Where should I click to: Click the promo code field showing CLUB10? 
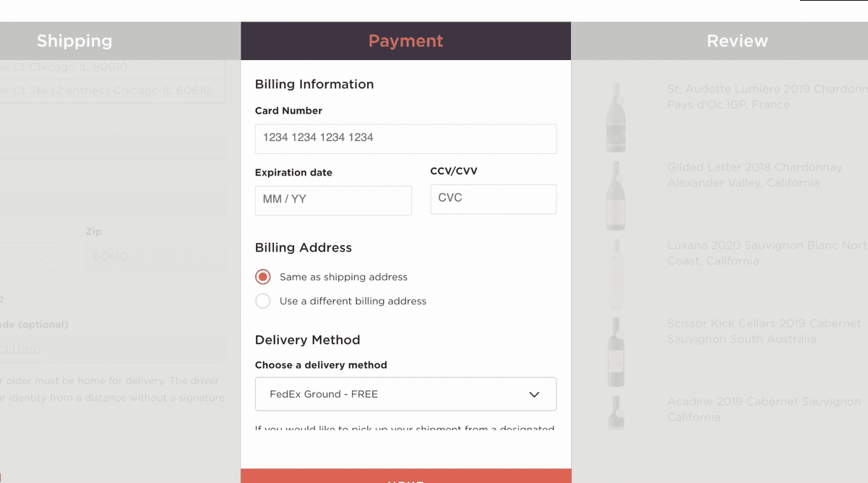(113, 350)
